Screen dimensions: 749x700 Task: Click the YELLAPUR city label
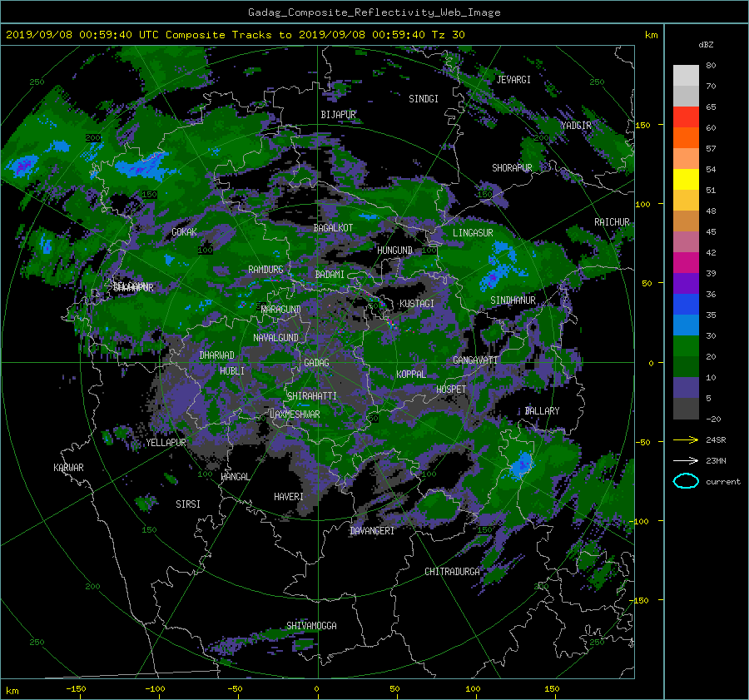[x=166, y=443]
